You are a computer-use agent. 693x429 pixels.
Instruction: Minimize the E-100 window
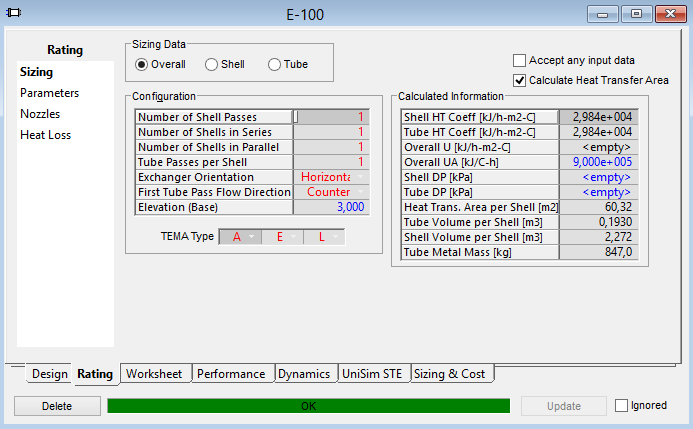(602, 14)
